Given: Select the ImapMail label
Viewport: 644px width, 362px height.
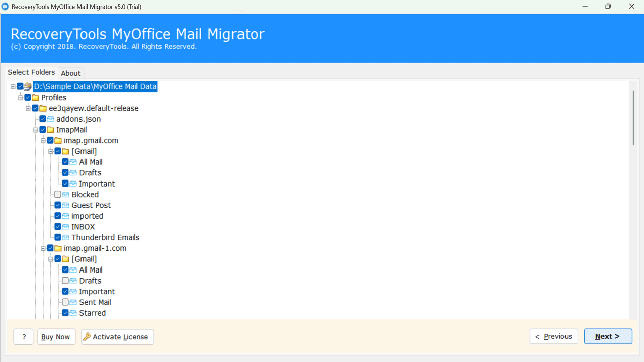Looking at the screenshot, I should pyautogui.click(x=71, y=130).
